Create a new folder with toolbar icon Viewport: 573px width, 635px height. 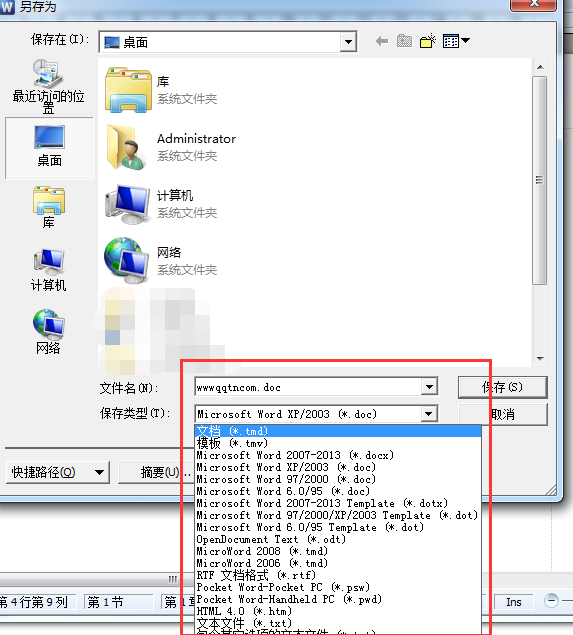pyautogui.click(x=428, y=41)
